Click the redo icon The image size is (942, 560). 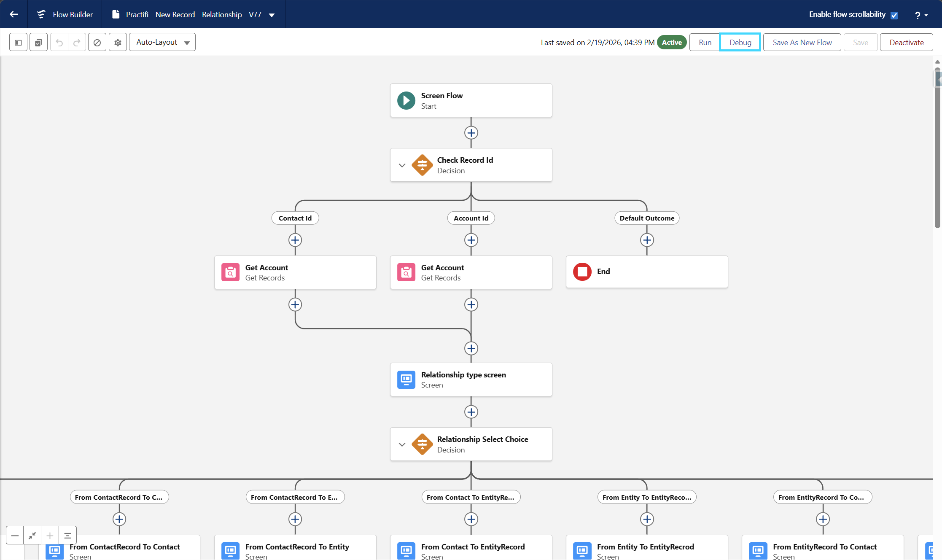tap(77, 42)
